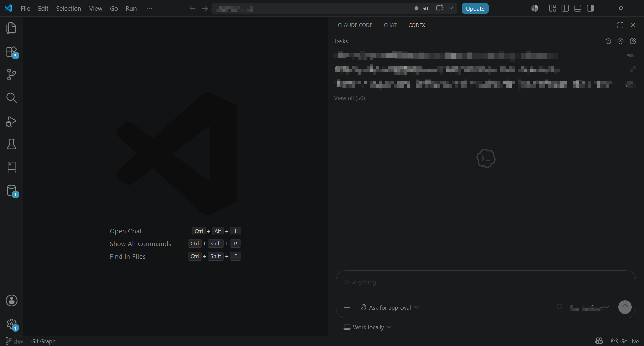Click Git Graph in status bar
Screen dimensions: 644x346
43,341
